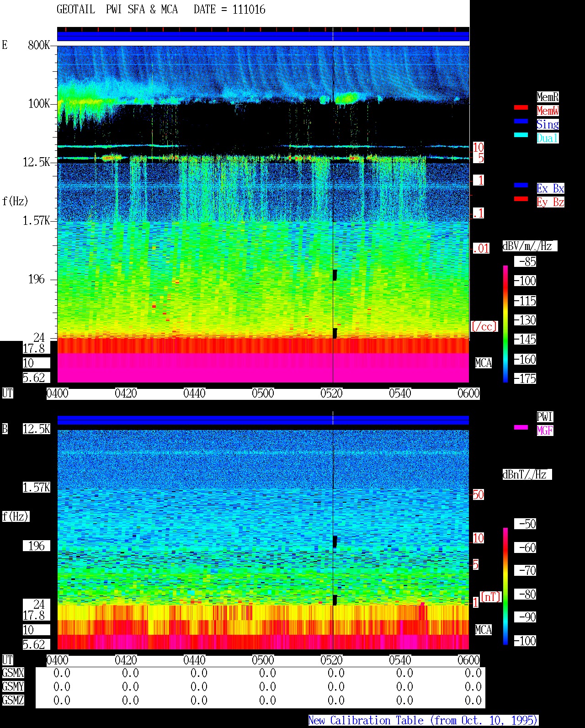Click the 0520 time marker on E panel
Viewport: 585px width, 728px height.
click(x=331, y=393)
